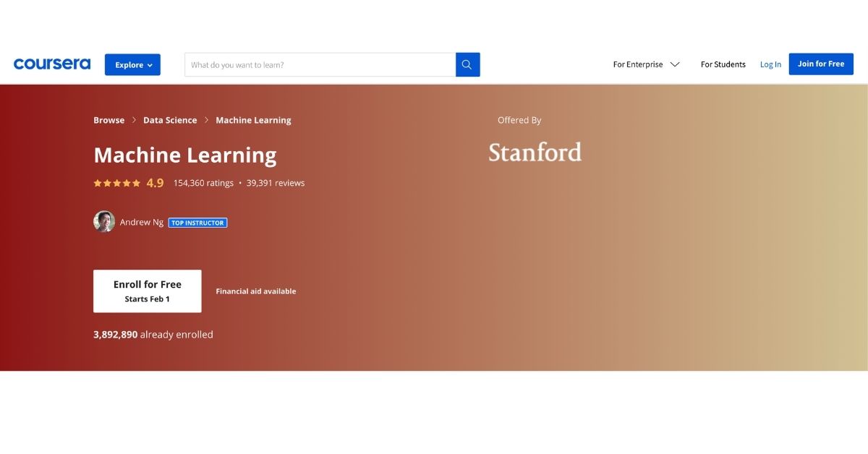The width and height of the screenshot is (868, 454).
Task: Click the course search input field
Action: (320, 64)
